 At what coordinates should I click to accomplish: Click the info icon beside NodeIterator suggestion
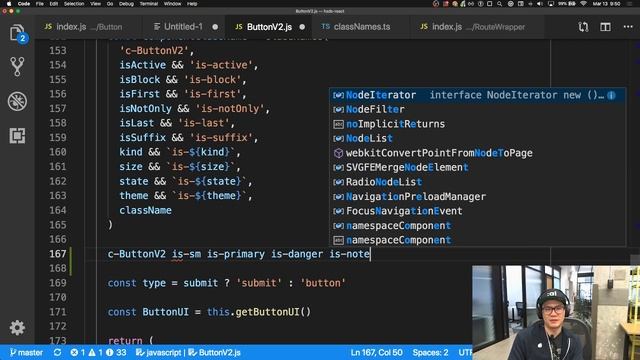pyautogui.click(x=611, y=95)
